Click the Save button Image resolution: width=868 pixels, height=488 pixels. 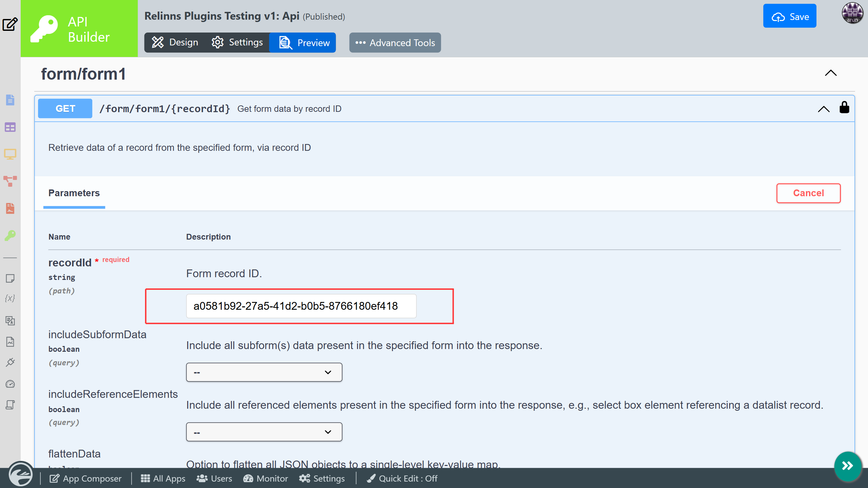789,16
